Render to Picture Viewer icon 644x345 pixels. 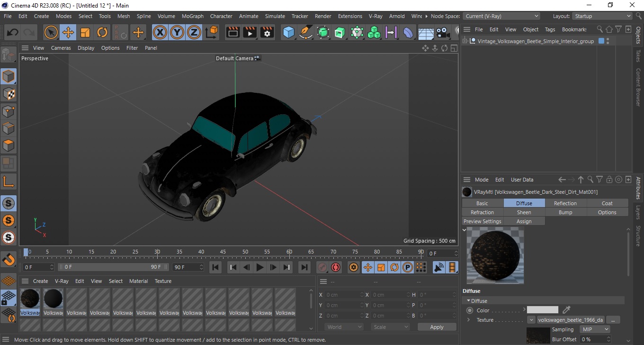(x=250, y=33)
